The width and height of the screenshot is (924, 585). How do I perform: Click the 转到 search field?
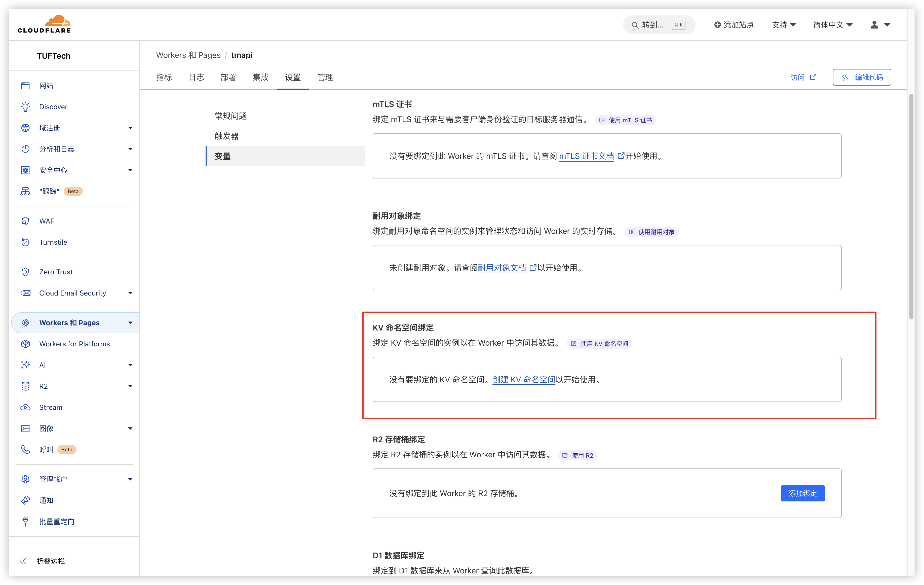point(659,25)
